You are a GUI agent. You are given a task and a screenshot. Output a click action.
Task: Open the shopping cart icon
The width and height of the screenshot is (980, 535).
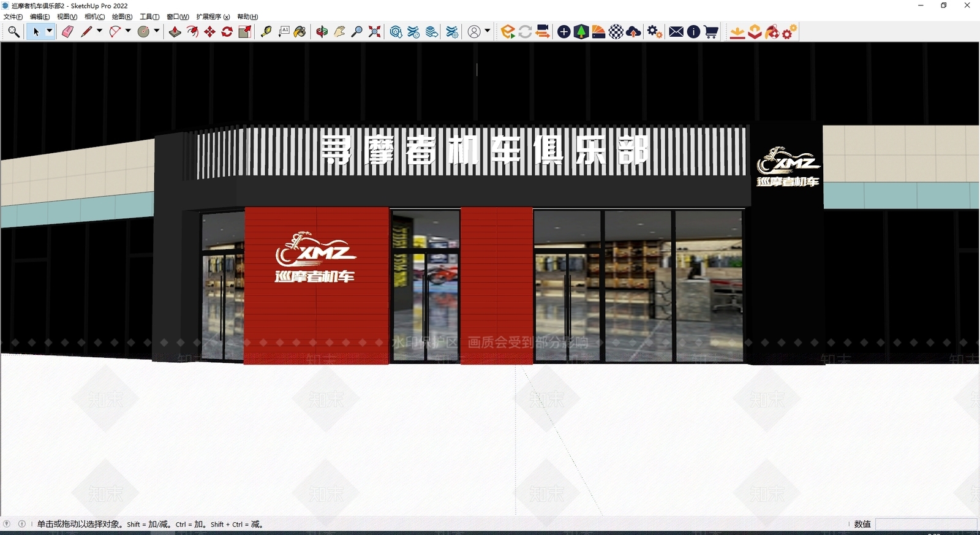pyautogui.click(x=711, y=32)
